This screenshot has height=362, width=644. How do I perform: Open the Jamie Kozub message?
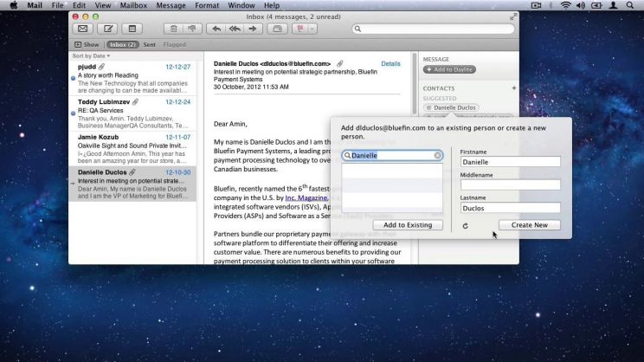click(x=132, y=148)
